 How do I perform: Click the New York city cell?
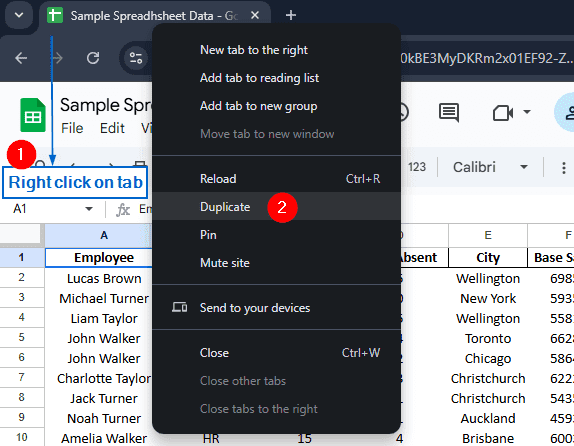pyautogui.click(x=488, y=298)
